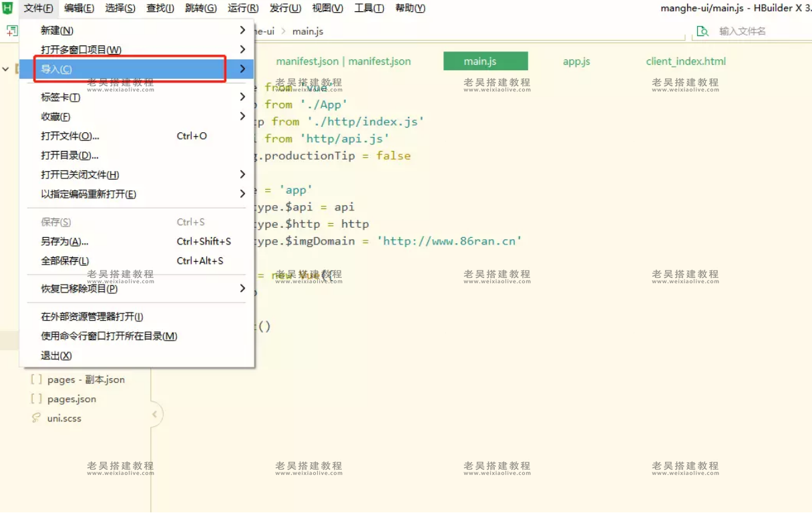Image resolution: width=812 pixels, height=513 pixels.
Task: Open the 运行(R) menu
Action: point(243,8)
